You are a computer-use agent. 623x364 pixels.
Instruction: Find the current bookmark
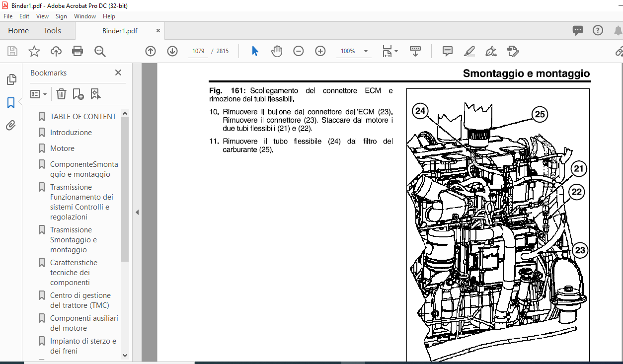pyautogui.click(x=95, y=94)
